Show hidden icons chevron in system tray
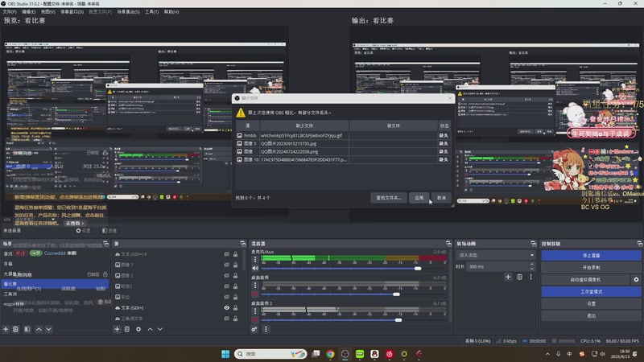This screenshot has width=644, height=362. click(547, 354)
